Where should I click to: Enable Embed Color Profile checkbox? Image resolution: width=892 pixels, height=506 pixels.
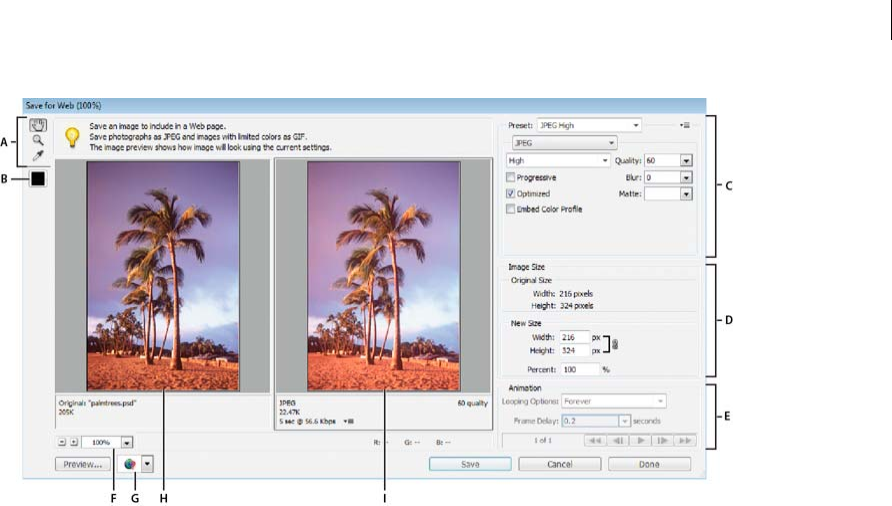coord(510,209)
